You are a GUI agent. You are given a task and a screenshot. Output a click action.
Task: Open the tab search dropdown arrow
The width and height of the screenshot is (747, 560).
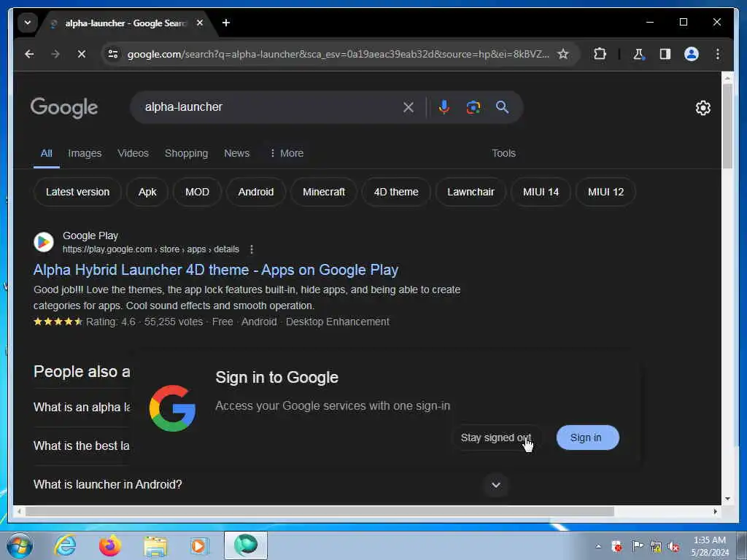point(28,23)
